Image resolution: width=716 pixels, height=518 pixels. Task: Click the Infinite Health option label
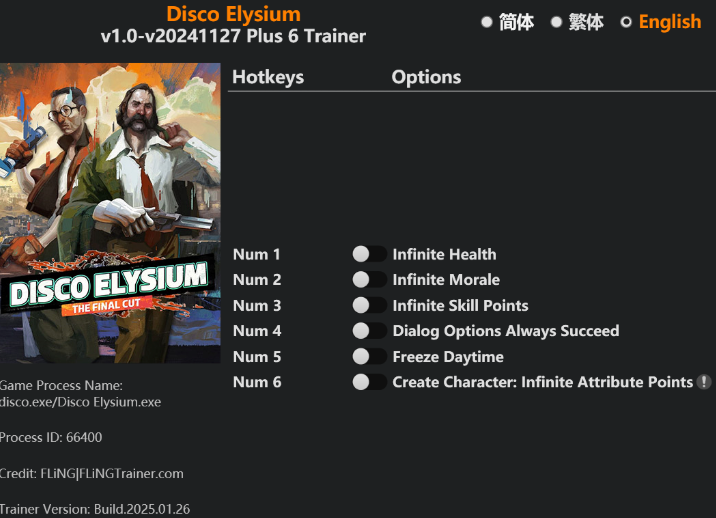click(444, 254)
